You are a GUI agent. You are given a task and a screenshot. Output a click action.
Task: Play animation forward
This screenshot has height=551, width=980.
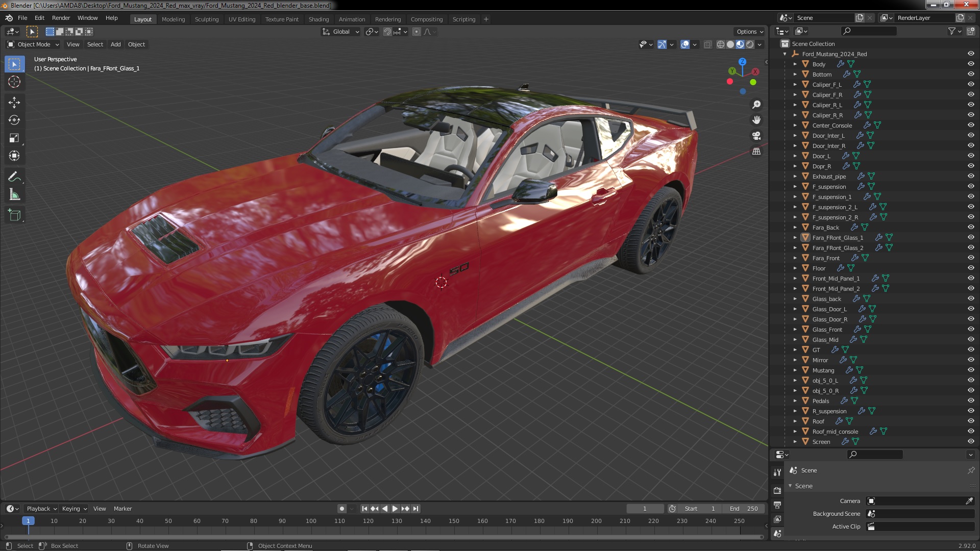(x=395, y=509)
